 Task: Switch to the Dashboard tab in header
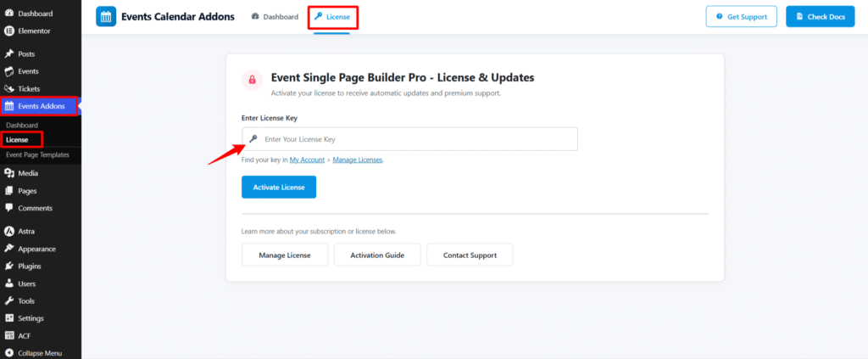tap(275, 17)
